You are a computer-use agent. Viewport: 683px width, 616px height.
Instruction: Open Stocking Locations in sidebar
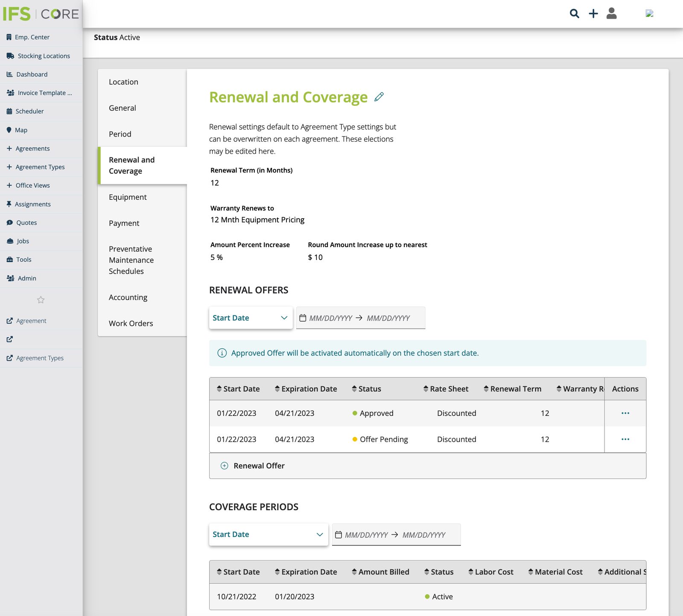tap(41, 56)
